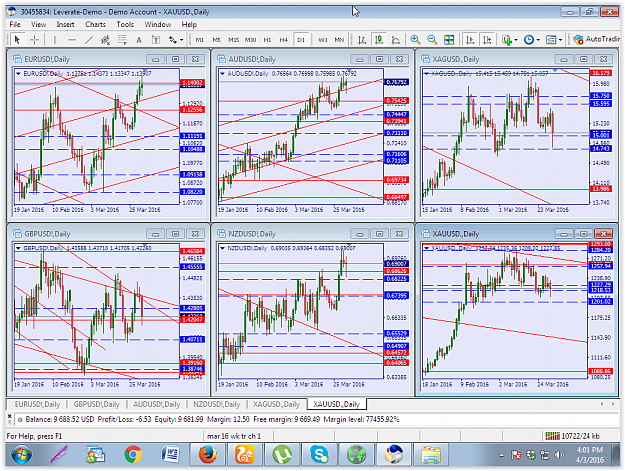
Task: Open the Windows Start menu
Action: (22, 455)
